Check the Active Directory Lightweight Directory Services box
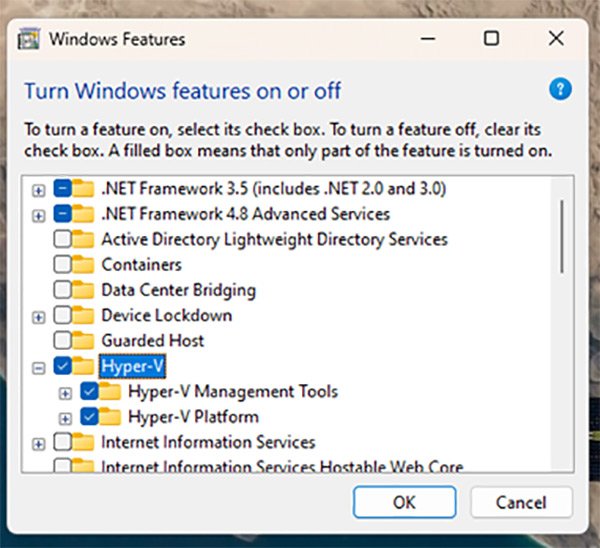Image resolution: width=600 pixels, height=548 pixels. pyautogui.click(x=62, y=240)
